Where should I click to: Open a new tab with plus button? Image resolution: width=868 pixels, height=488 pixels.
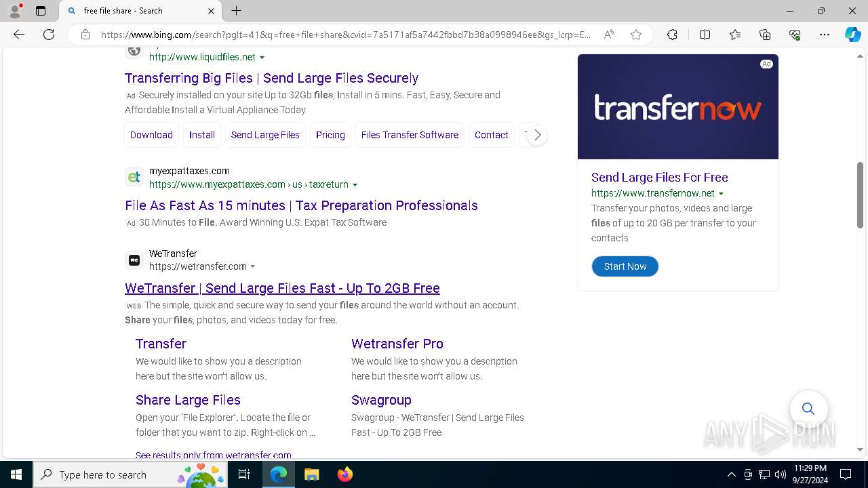236,11
